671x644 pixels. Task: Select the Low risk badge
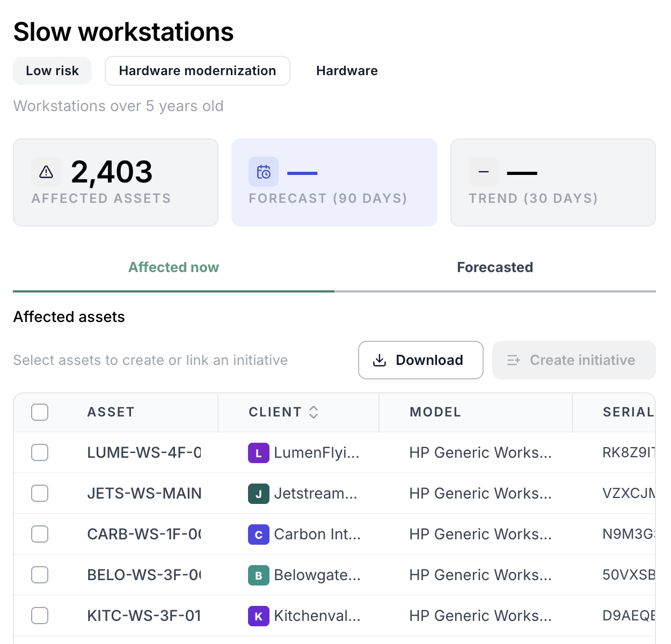click(x=52, y=71)
